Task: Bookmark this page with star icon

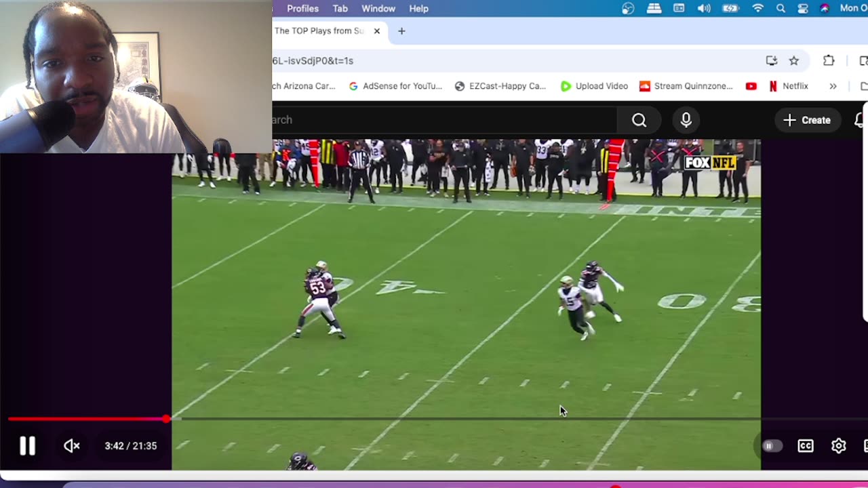Action: coord(794,61)
